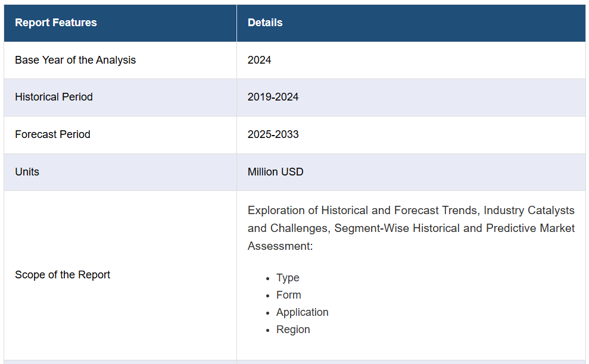Click the 2025-2033 forecast value
589x364 pixels.
(273, 134)
